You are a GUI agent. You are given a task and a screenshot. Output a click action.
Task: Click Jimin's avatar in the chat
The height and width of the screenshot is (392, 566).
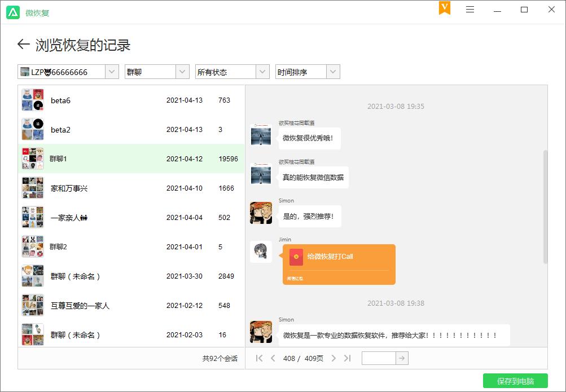261,252
